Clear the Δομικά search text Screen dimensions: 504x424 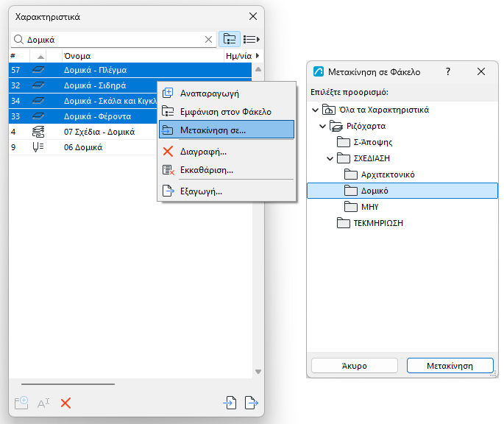point(208,39)
